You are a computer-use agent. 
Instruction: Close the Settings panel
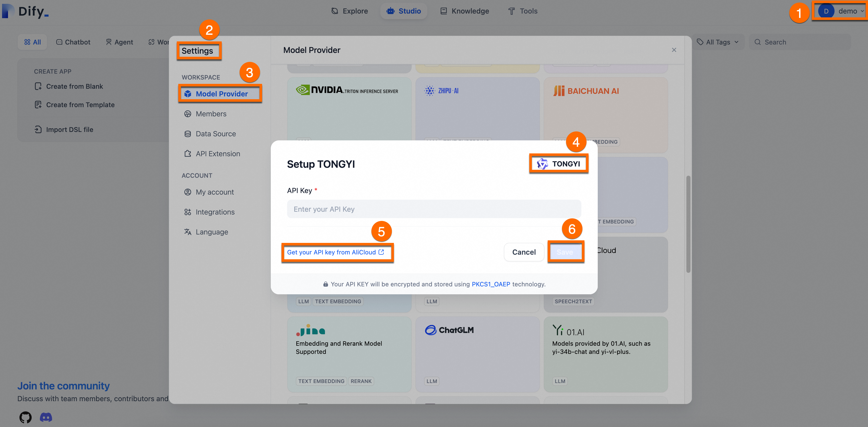674,50
